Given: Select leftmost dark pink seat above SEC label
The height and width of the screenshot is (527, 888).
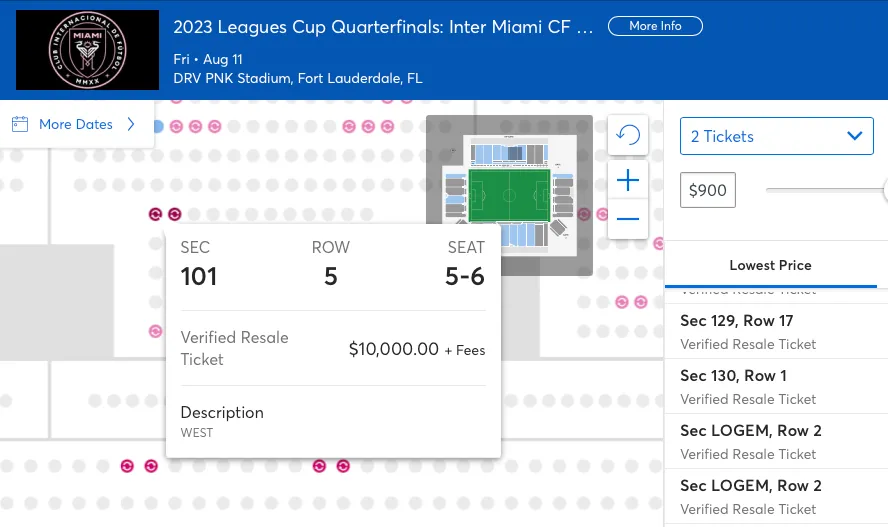Looking at the screenshot, I should [155, 214].
